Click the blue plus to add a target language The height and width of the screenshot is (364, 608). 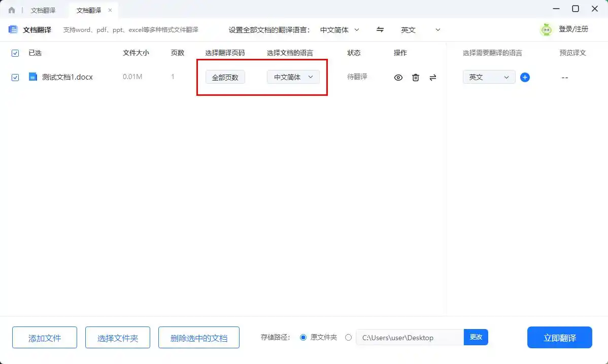pos(525,77)
